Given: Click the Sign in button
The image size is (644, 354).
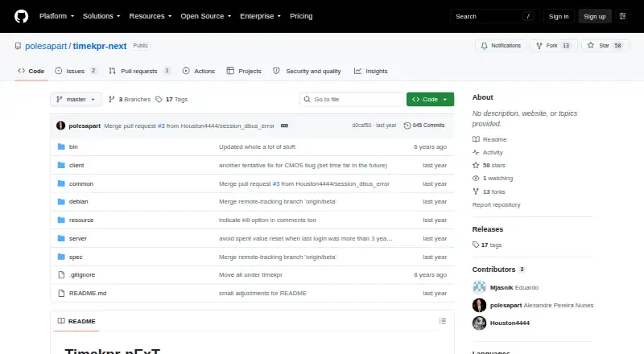Looking at the screenshot, I should coord(559,16).
